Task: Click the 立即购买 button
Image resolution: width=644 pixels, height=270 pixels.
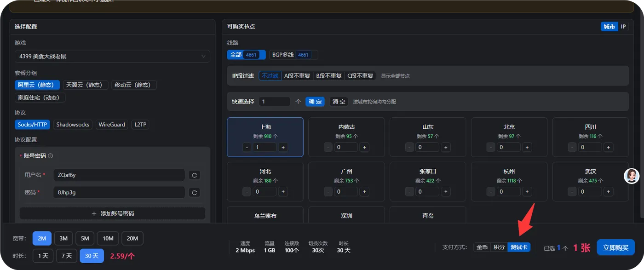Action: click(615, 247)
